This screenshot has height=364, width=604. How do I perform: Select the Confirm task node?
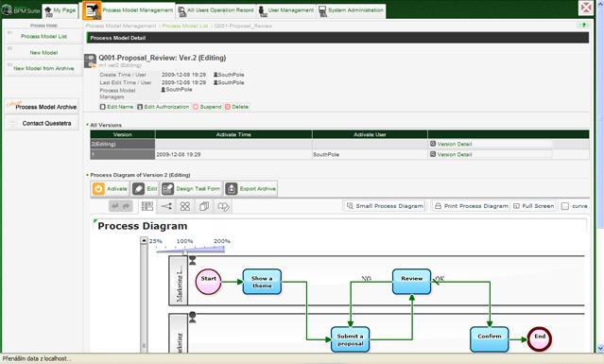tap(490, 339)
